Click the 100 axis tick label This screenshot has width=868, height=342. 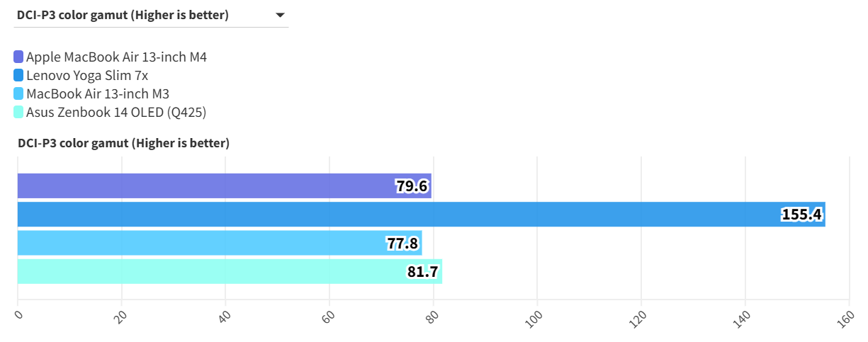tap(532, 318)
